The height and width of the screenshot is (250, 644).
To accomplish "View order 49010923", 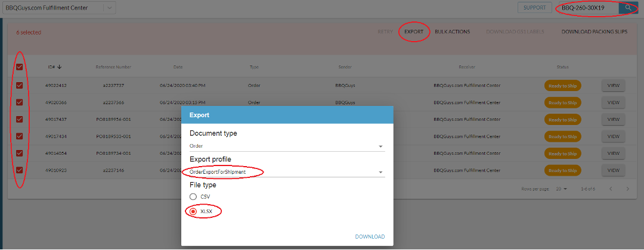I will tap(613, 170).
